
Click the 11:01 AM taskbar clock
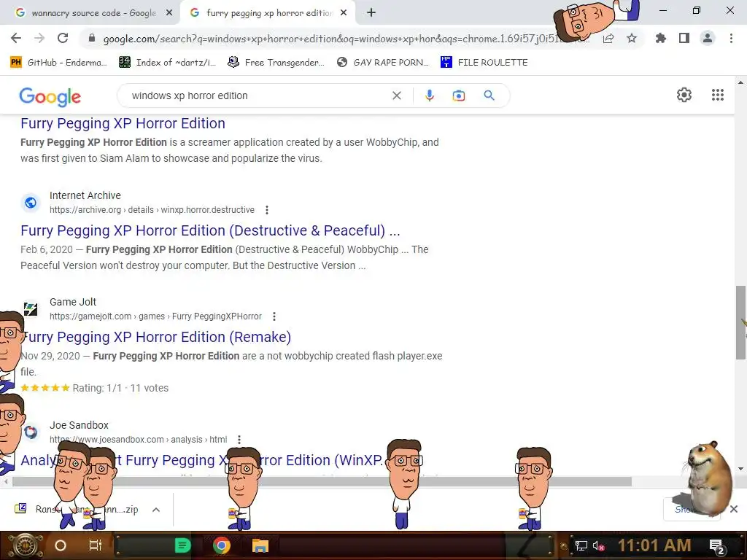tap(654, 545)
